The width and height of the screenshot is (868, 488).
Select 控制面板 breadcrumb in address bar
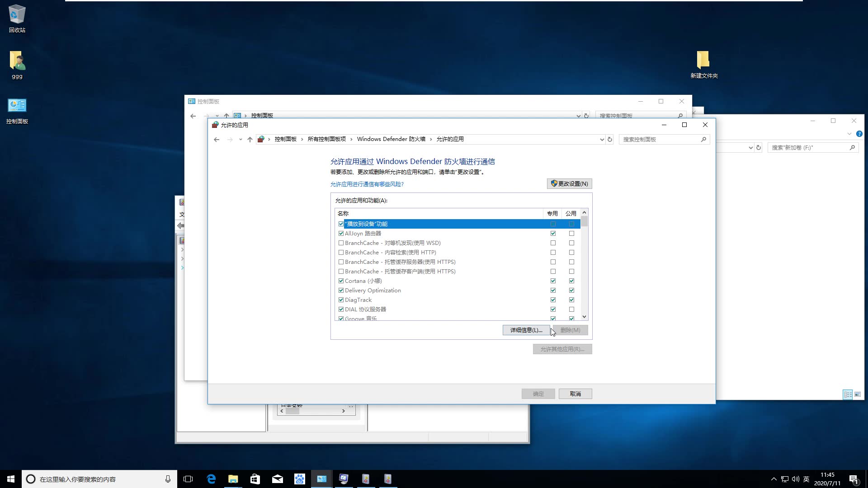[285, 139]
